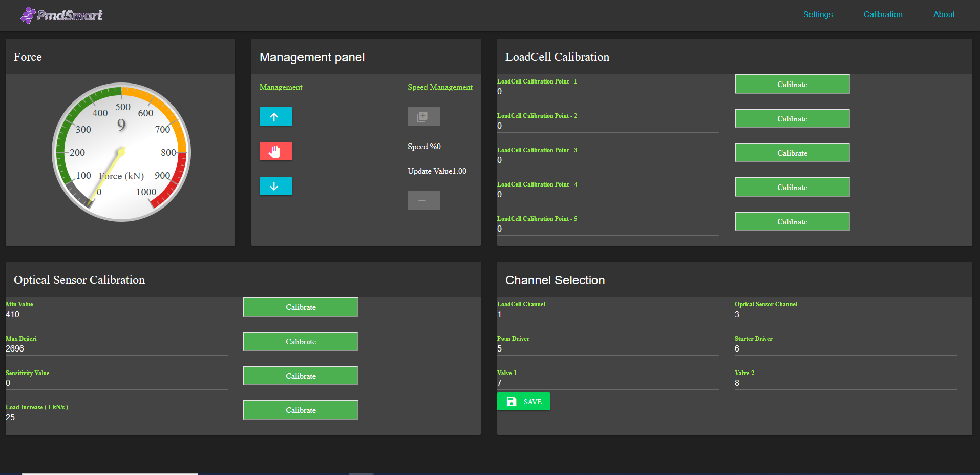The image size is (980, 475).
Task: Click the speed decrease minus icon
Action: (x=423, y=200)
